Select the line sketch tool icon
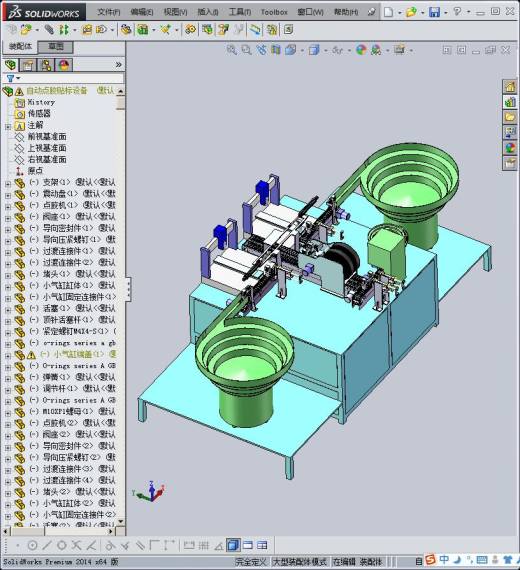Image resolution: width=520 pixels, height=570 pixels. pyautogui.click(x=47, y=545)
